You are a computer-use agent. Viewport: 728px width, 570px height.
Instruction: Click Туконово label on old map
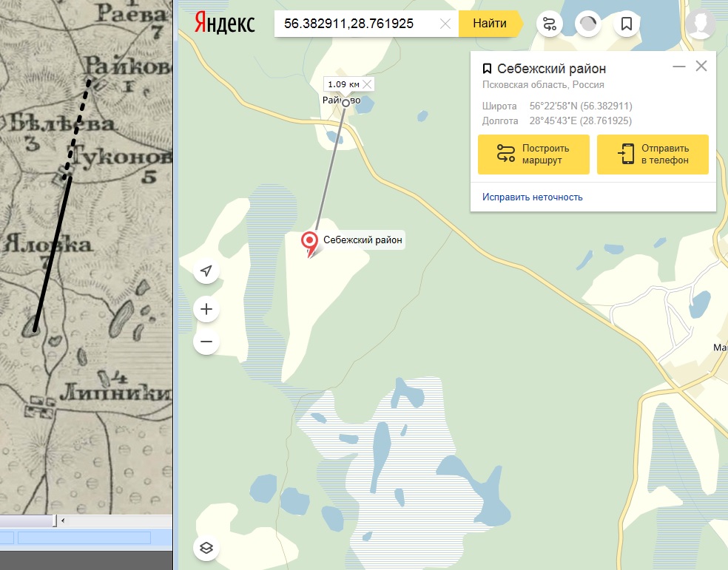pyautogui.click(x=123, y=157)
